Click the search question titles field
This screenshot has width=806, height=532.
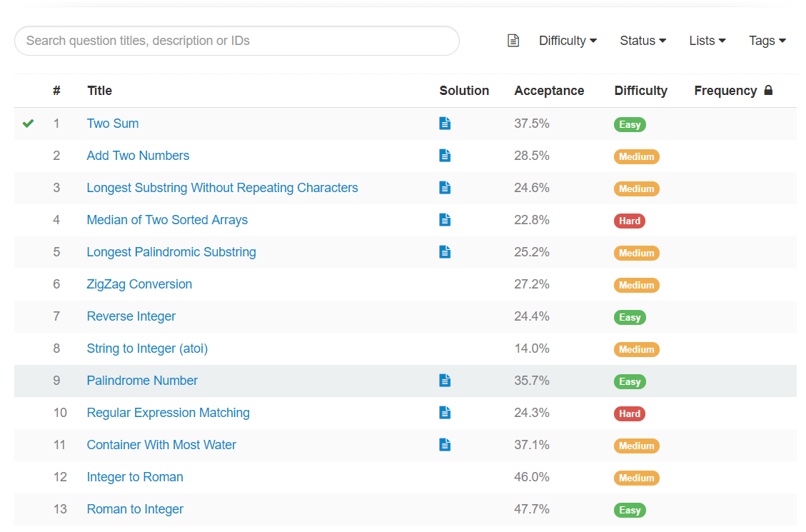point(236,41)
